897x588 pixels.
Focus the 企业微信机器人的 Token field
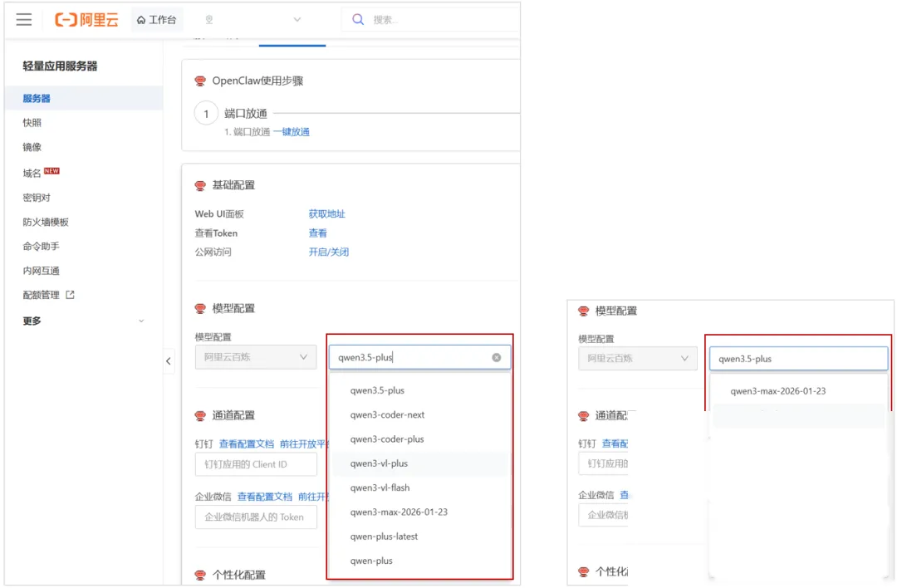[256, 517]
